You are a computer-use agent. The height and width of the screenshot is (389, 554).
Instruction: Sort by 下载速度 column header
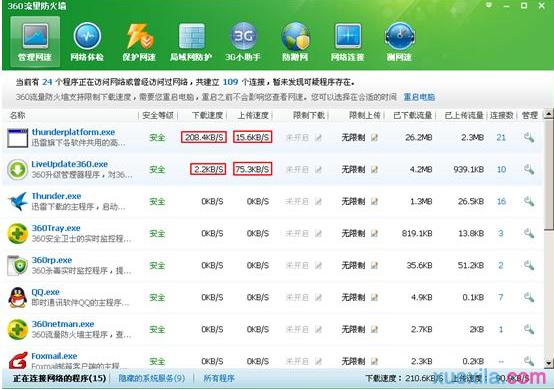tap(207, 116)
